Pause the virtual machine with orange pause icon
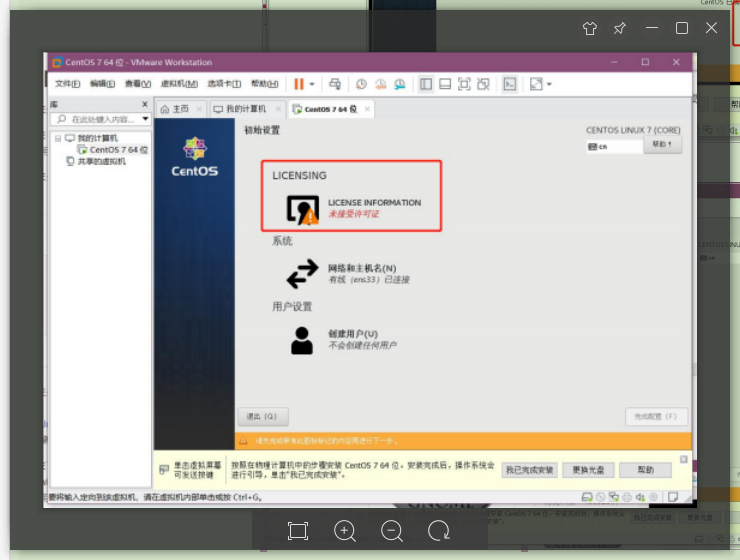This screenshot has height=560, width=740. click(x=299, y=84)
